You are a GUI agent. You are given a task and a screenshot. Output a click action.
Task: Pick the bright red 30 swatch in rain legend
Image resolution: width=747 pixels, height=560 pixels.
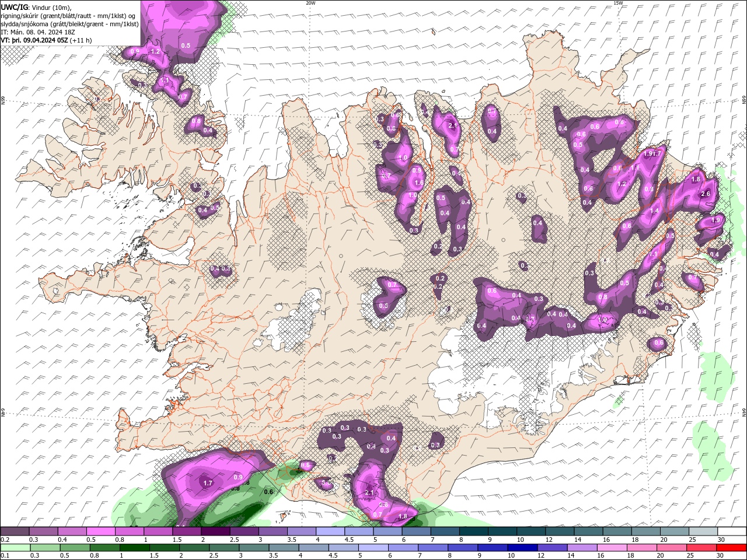(732, 548)
